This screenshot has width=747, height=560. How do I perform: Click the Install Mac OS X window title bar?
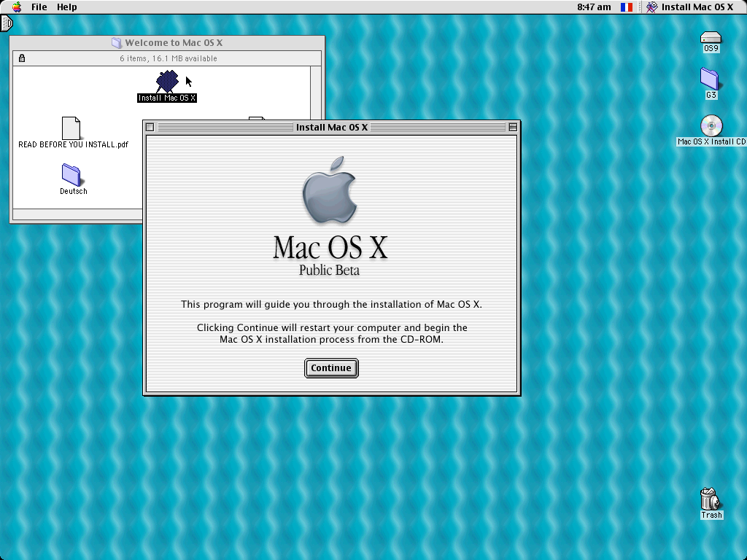pyautogui.click(x=332, y=127)
